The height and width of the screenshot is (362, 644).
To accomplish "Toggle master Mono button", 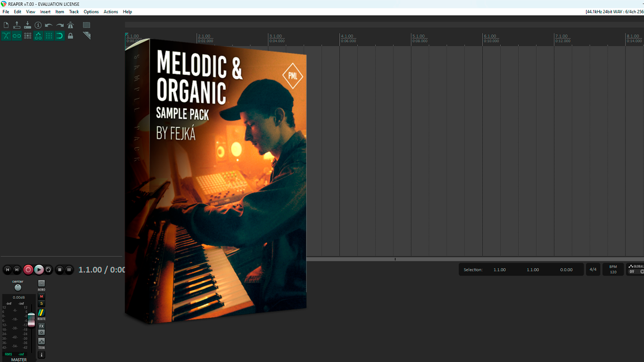I will point(41,283).
